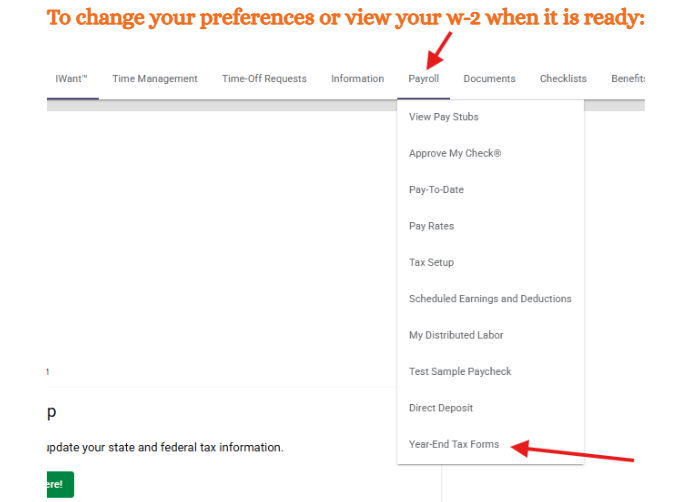The width and height of the screenshot is (692, 502).
Task: Open the IWant™ tab
Action: 72,79
